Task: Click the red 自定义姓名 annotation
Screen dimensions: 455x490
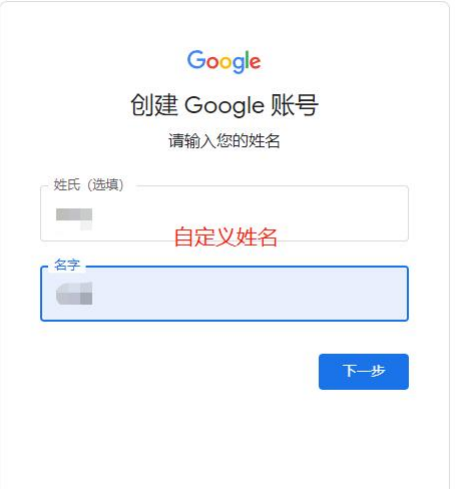Action: tap(226, 237)
